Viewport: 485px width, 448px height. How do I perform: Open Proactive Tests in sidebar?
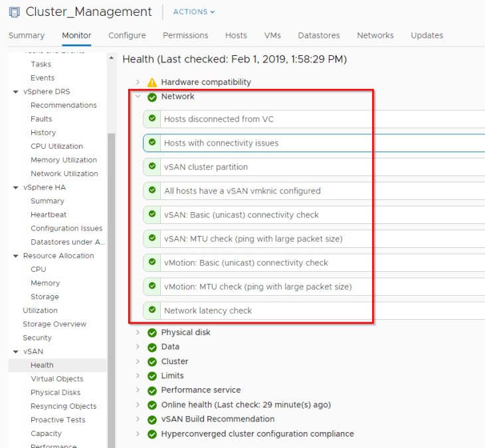(58, 420)
